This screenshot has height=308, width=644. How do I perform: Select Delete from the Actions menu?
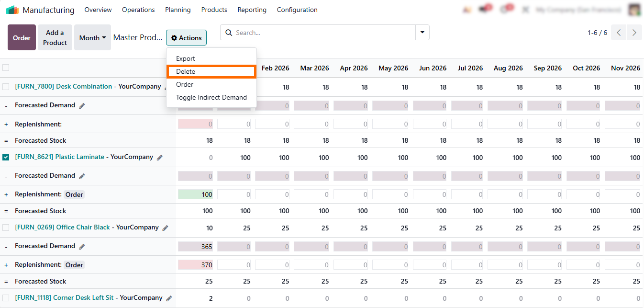tap(211, 71)
